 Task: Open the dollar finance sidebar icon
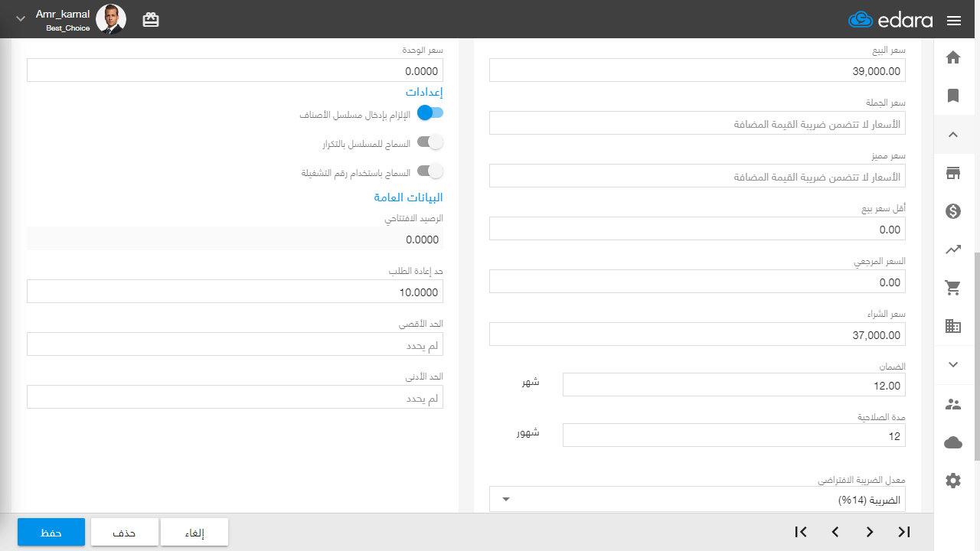click(x=953, y=211)
